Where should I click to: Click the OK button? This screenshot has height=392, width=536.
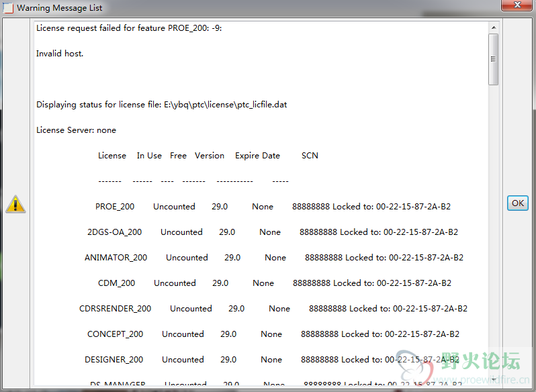tap(518, 203)
